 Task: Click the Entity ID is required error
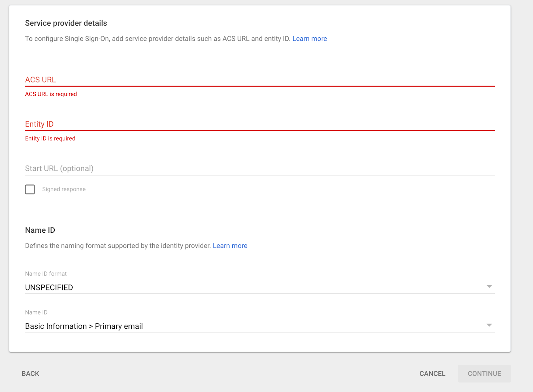point(50,138)
